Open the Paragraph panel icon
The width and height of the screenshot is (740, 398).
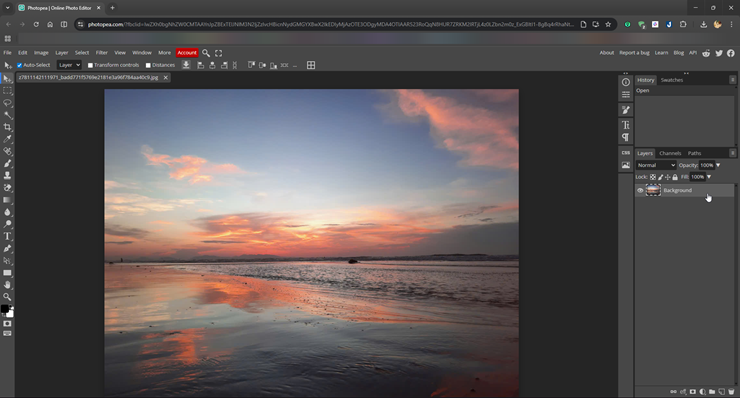click(626, 137)
